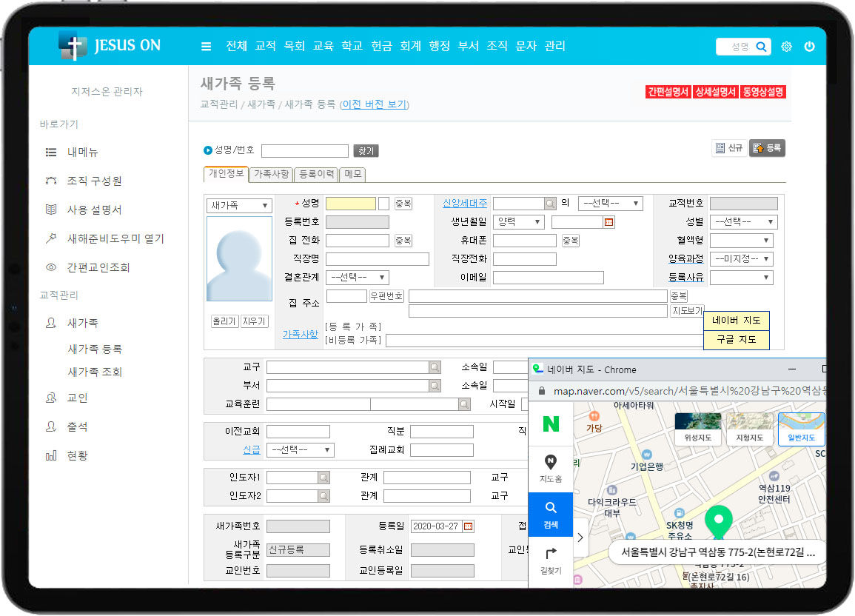Switch map to 위성지도 view
Viewport: 855px width, 616px height.
pos(697,429)
